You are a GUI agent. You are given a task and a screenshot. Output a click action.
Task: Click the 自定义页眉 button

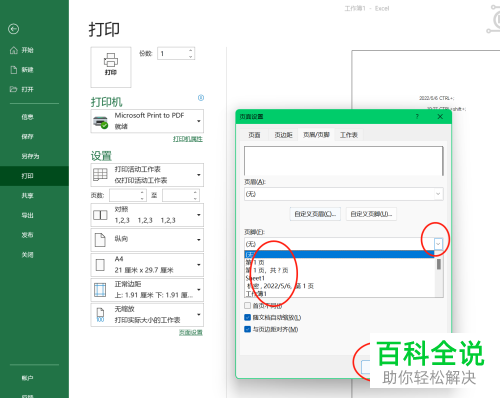[x=315, y=214]
